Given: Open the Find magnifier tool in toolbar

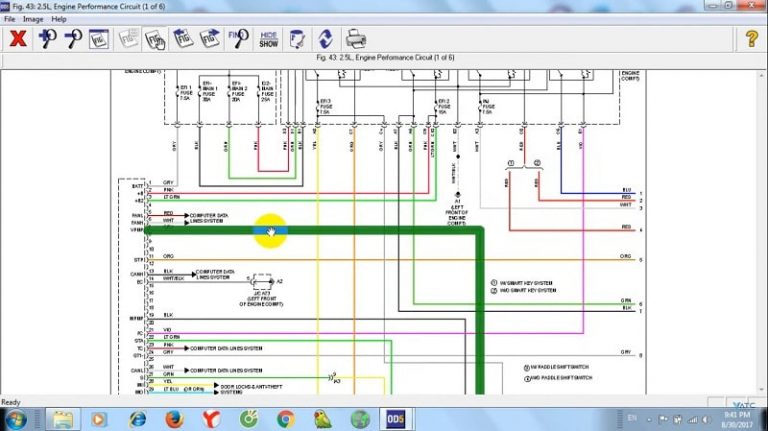Looking at the screenshot, I should (238, 39).
